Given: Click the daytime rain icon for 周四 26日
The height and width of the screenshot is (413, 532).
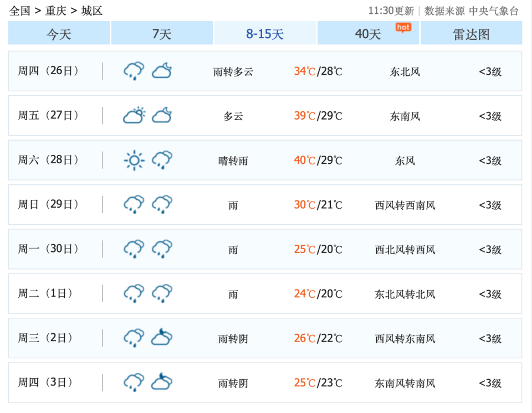Looking at the screenshot, I should click(x=134, y=71).
